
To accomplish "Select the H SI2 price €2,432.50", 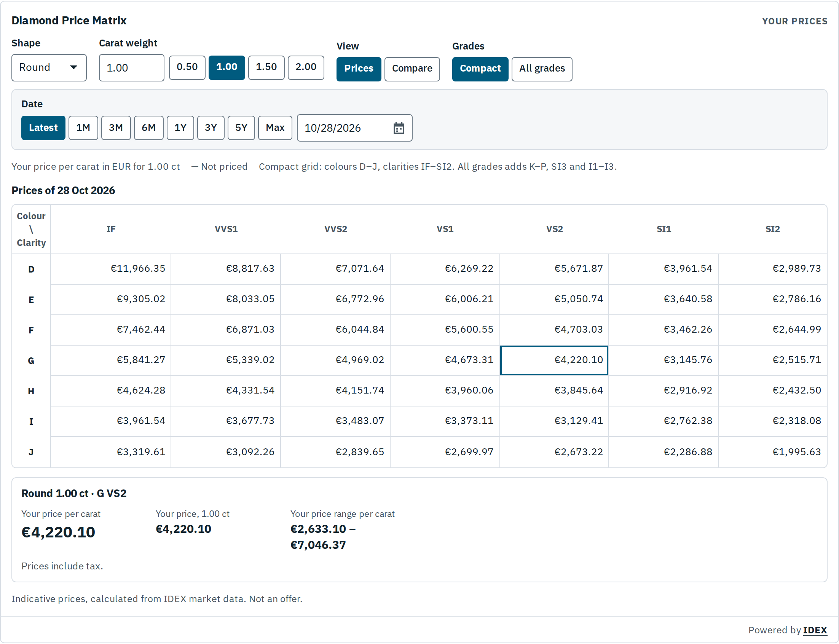I will click(773, 390).
